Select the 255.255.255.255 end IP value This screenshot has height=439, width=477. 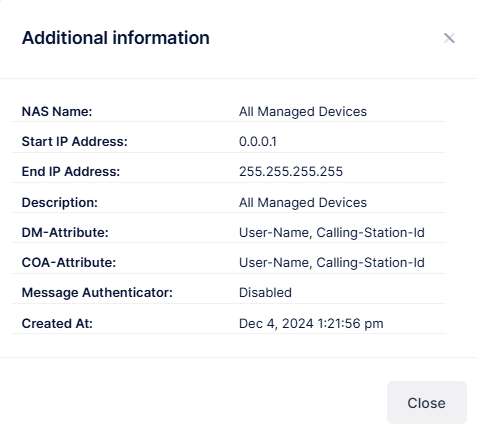coord(291,171)
